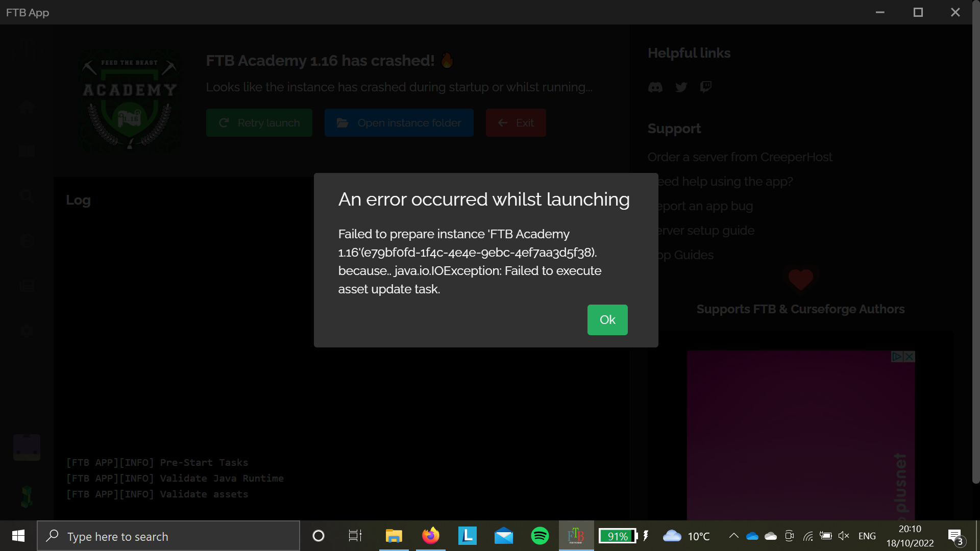Close the advertisement with X icon
Image resolution: width=980 pixels, height=551 pixels.
tap(909, 357)
